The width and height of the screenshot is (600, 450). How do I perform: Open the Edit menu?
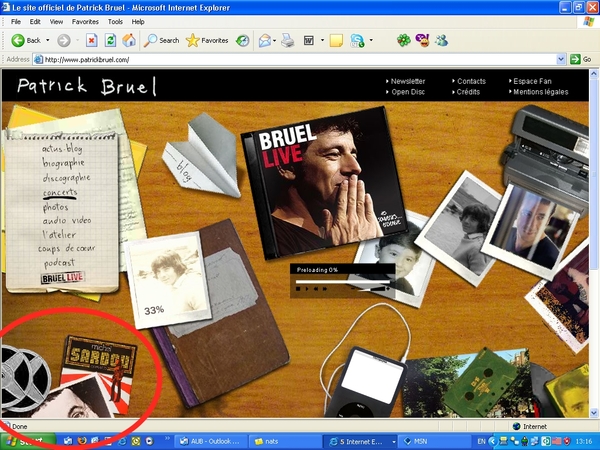(35, 22)
